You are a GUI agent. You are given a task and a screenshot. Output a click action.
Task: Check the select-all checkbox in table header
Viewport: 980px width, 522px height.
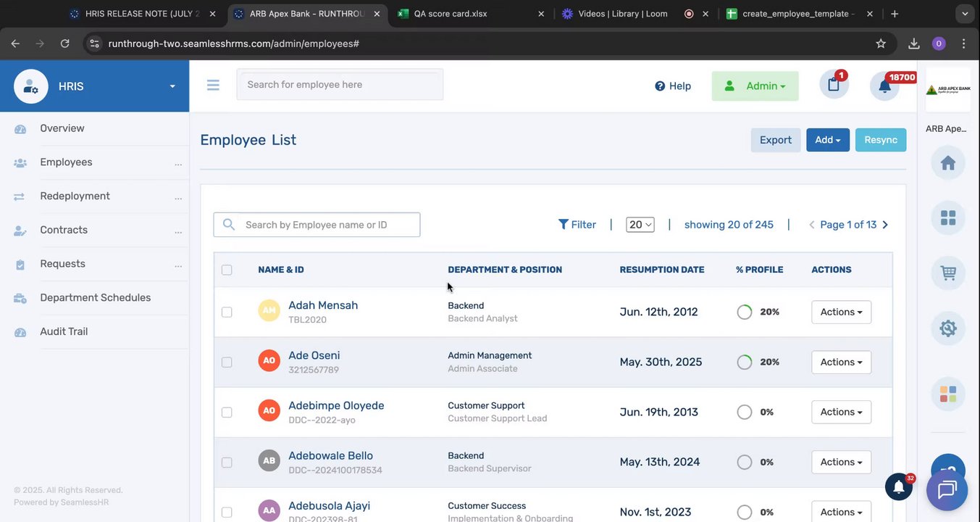click(x=227, y=270)
